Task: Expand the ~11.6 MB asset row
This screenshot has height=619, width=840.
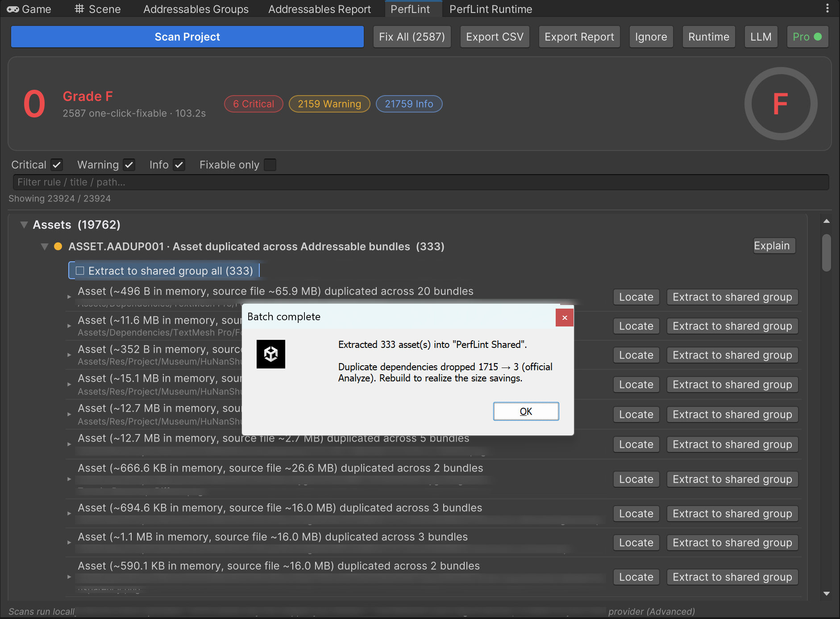Action: click(69, 326)
